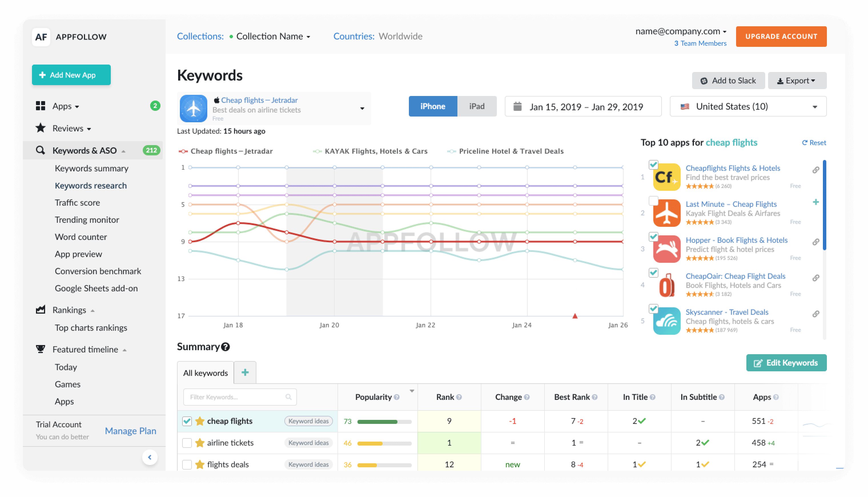Screen dimensions: 868x497
Task: Click the Featured timeline trophy icon
Action: click(x=41, y=349)
